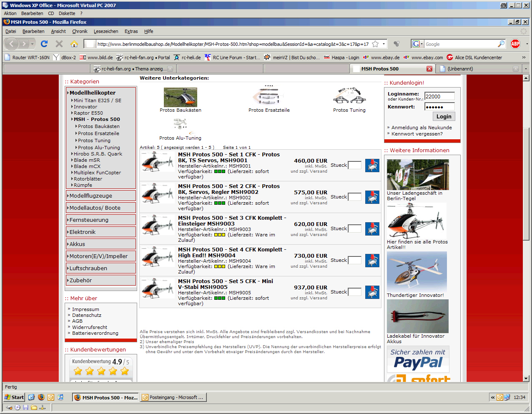Go to the home page icon
Image resolution: width=532 pixels, height=414 pixels.
tap(74, 44)
